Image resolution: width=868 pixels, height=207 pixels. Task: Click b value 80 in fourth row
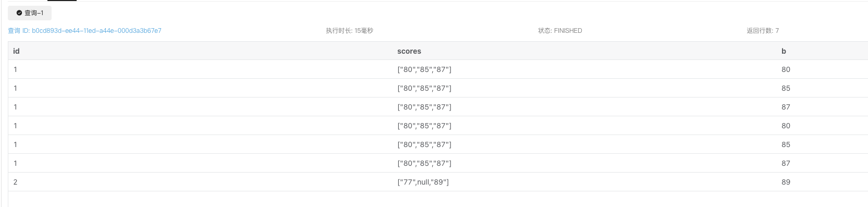(x=786, y=126)
